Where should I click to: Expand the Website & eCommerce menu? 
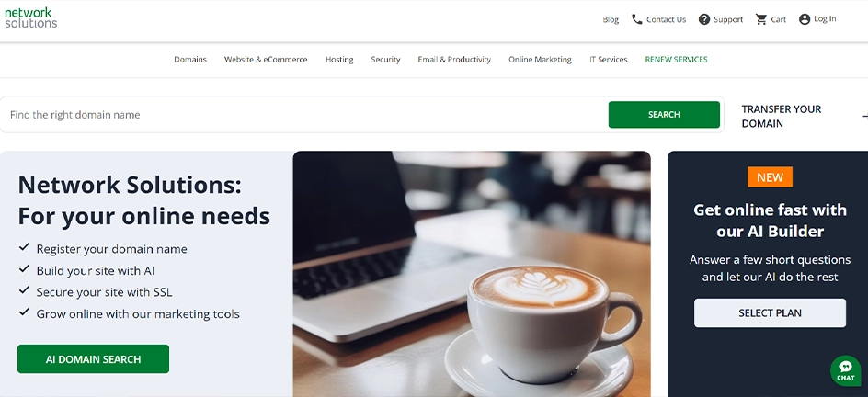(266, 60)
